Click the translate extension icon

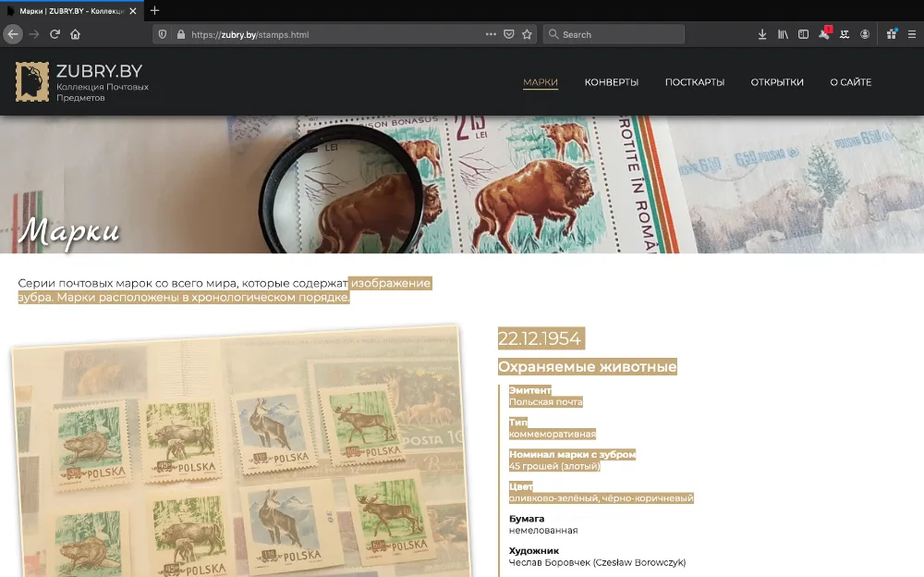(x=845, y=34)
